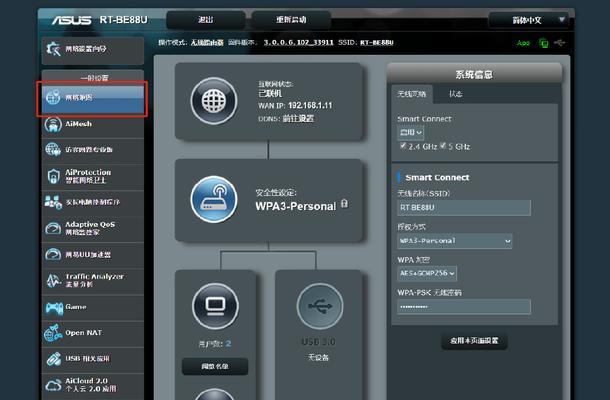Click the 退出 logout button

click(205, 20)
